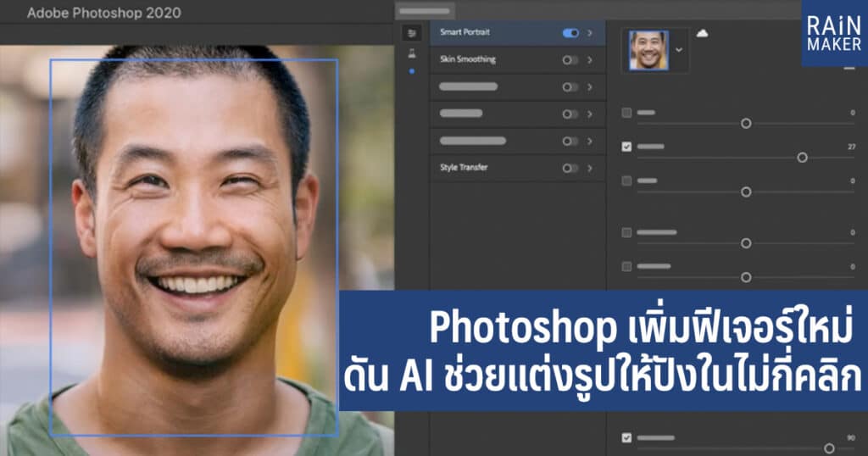Screen dimensions: 868x456
Task: Disable the Smart Portrait toggle
Action: pyautogui.click(x=570, y=33)
